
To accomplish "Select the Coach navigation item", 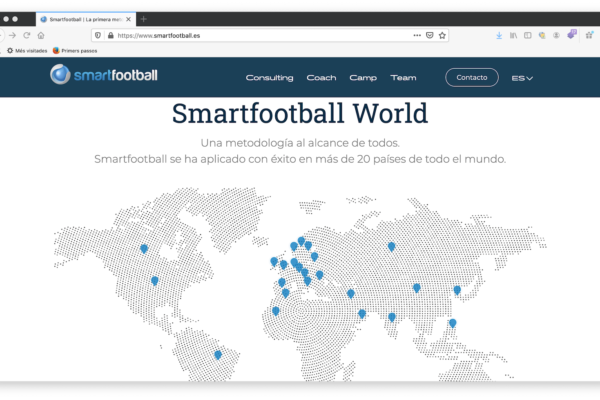I will coord(321,78).
